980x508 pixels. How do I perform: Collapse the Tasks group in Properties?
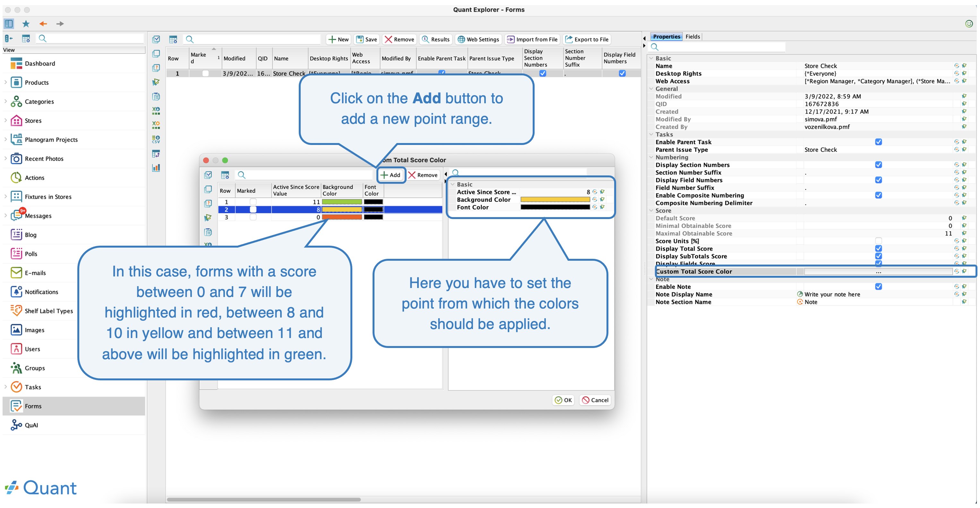(x=651, y=134)
